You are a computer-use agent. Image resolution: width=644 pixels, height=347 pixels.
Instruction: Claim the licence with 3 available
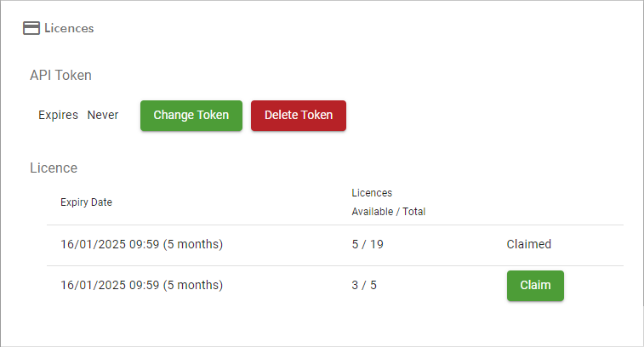point(535,286)
